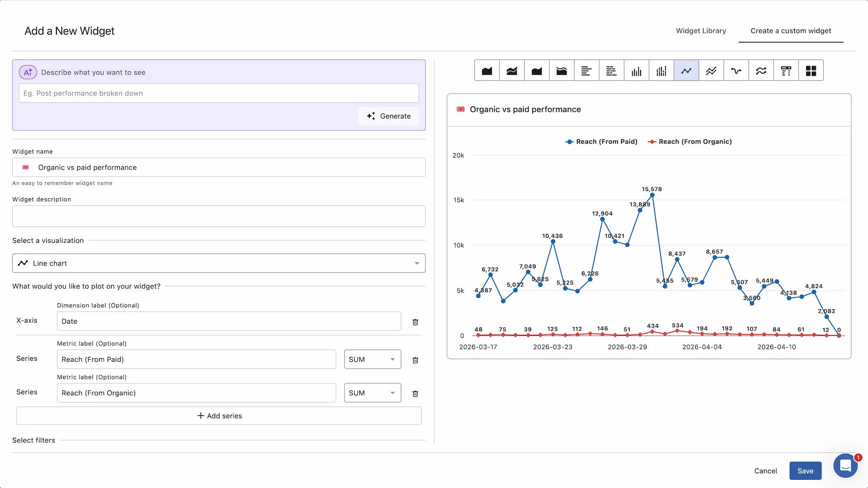
Task: Switch to the Widget Library tab
Action: (701, 31)
